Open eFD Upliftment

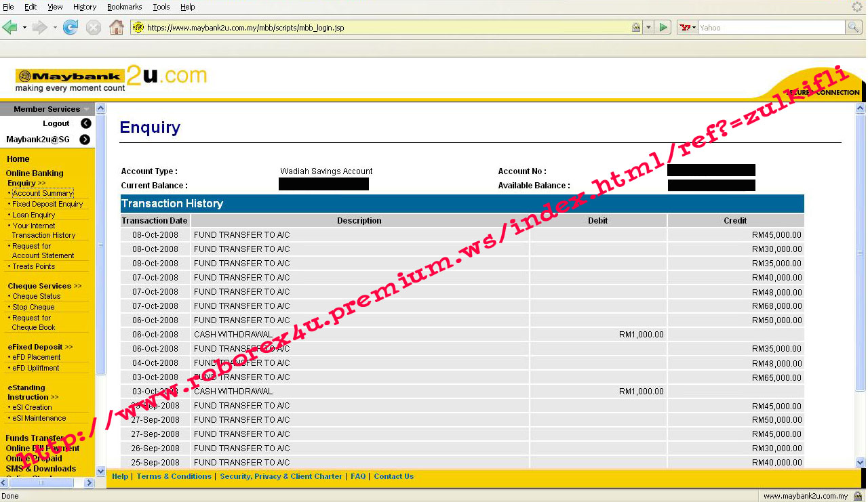(36, 368)
